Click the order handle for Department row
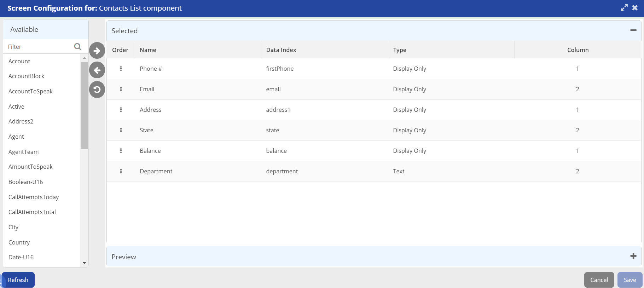This screenshot has height=288, width=644. click(x=121, y=171)
